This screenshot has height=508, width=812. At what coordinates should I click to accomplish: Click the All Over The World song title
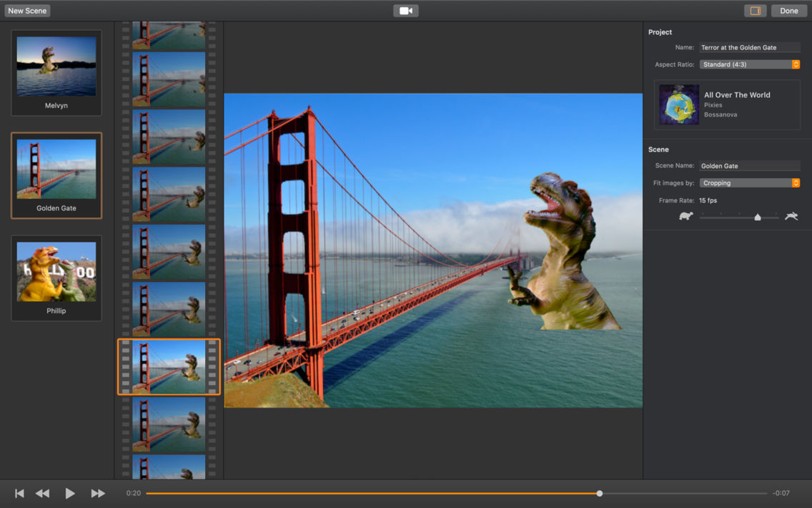pyautogui.click(x=737, y=95)
